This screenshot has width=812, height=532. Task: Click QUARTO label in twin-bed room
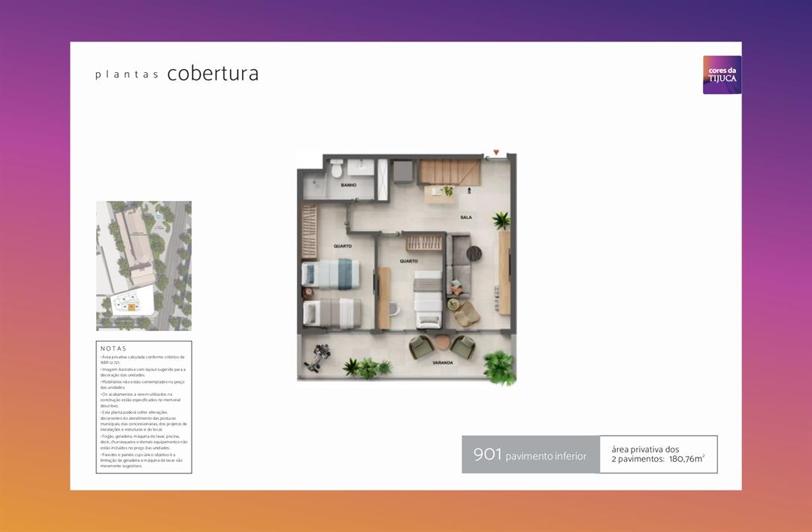(x=344, y=246)
